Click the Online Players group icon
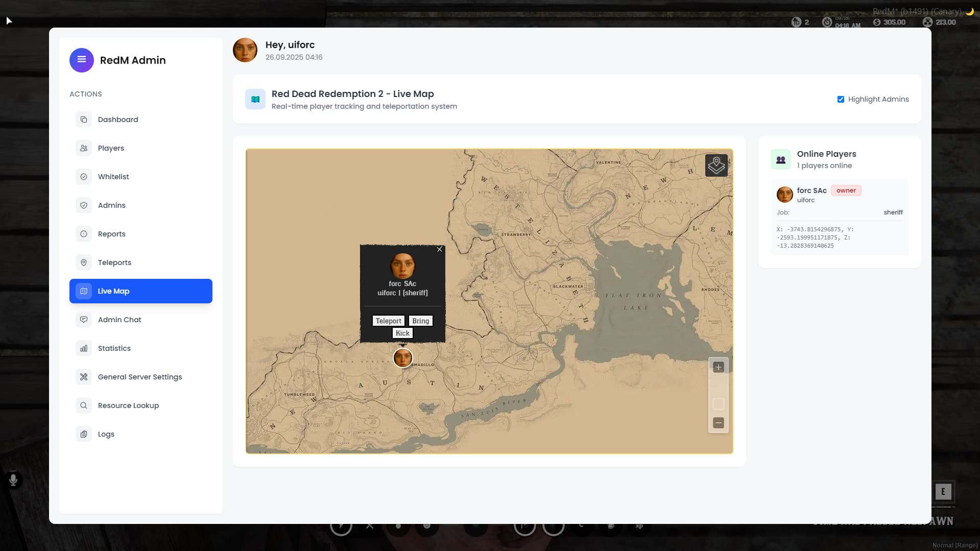The width and height of the screenshot is (980, 551). pos(781,159)
